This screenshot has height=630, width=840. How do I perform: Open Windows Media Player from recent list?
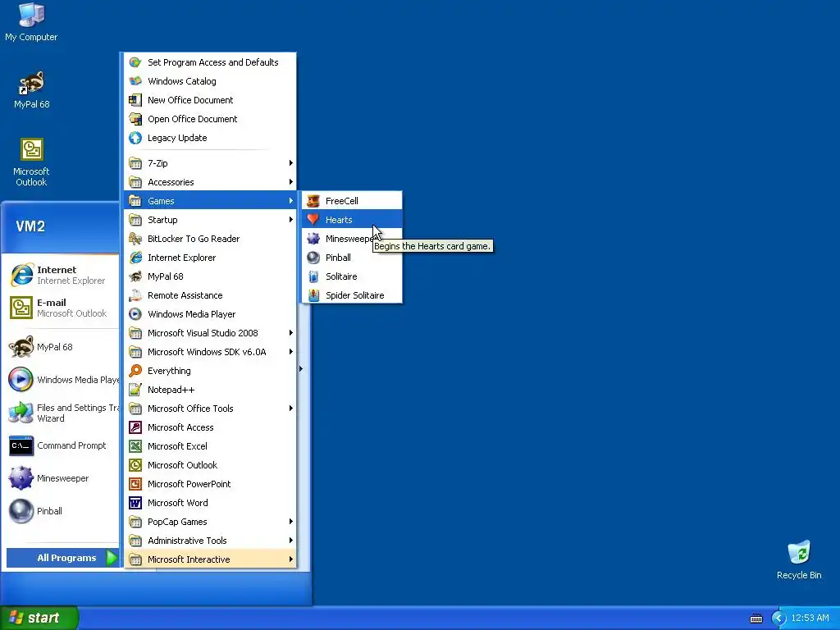pos(62,380)
